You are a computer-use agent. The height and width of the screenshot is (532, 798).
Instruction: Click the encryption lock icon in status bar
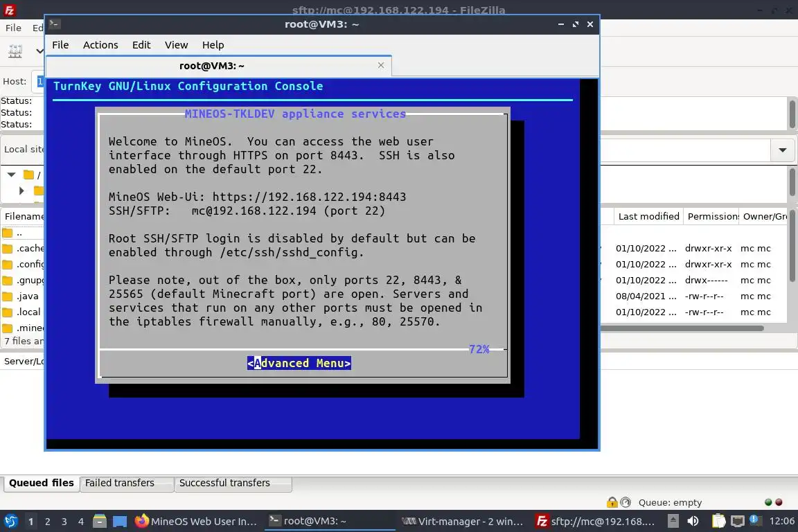(x=612, y=502)
